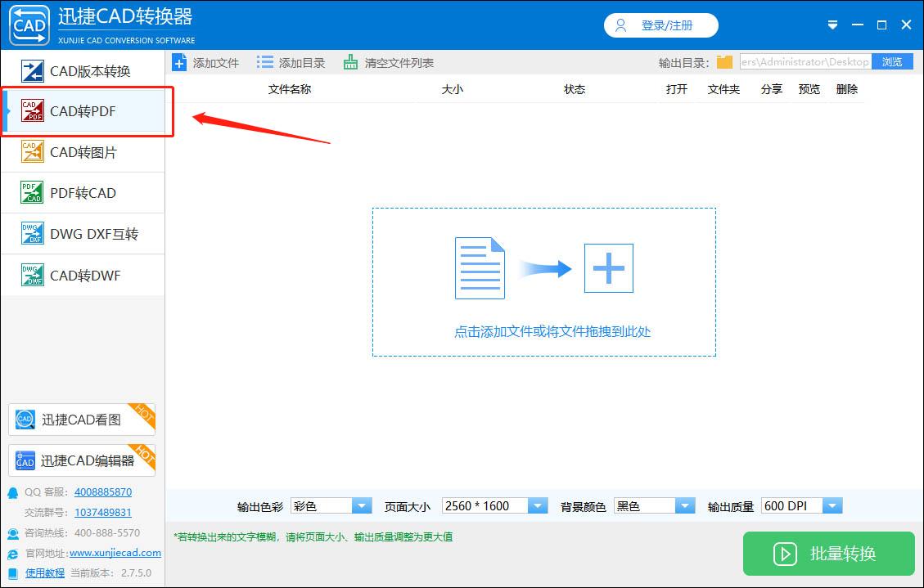Open the CAD转图片 conversion tool
The height and width of the screenshot is (588, 924).
pyautogui.click(x=33, y=152)
